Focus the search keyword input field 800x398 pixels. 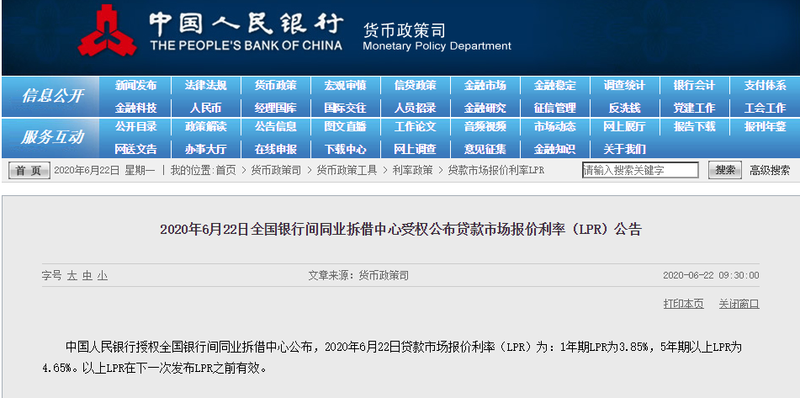640,170
